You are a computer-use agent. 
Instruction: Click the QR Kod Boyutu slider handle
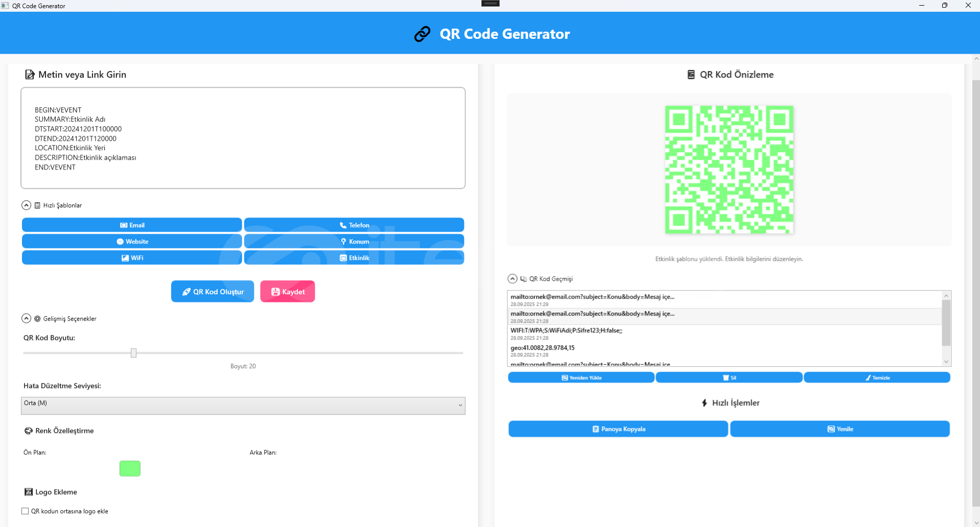[x=133, y=353]
